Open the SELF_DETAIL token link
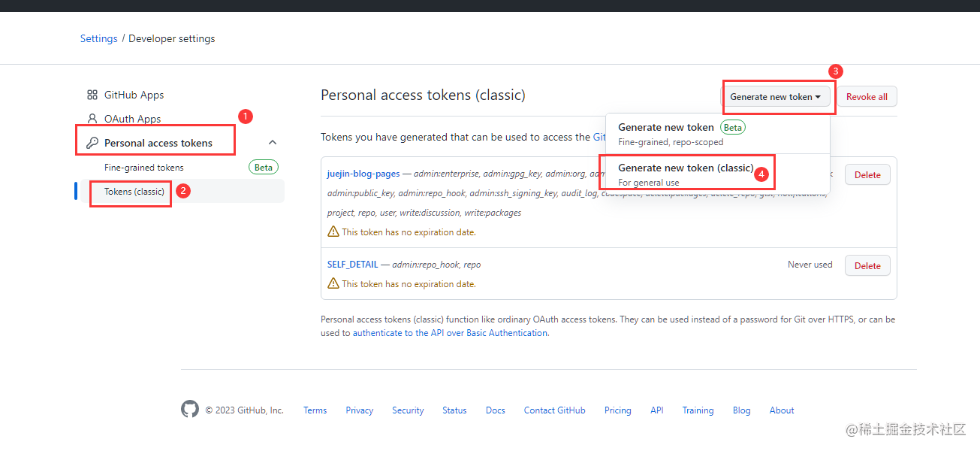 (x=353, y=265)
